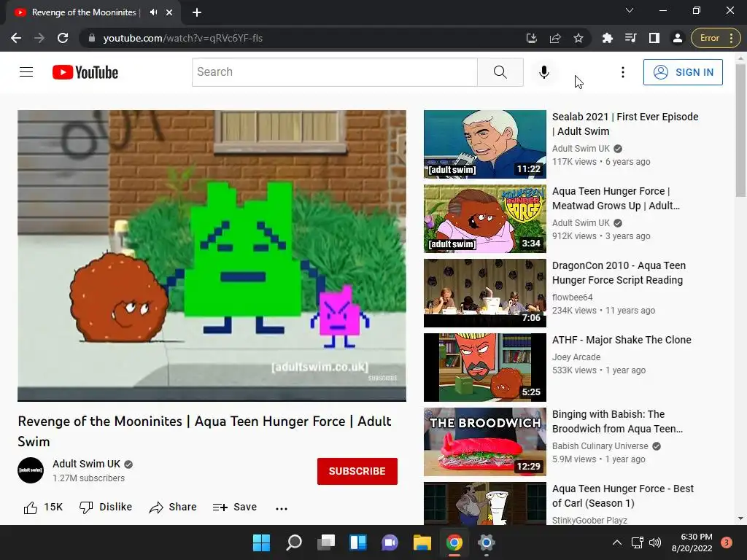Focus the YouTube search field

[x=334, y=72]
